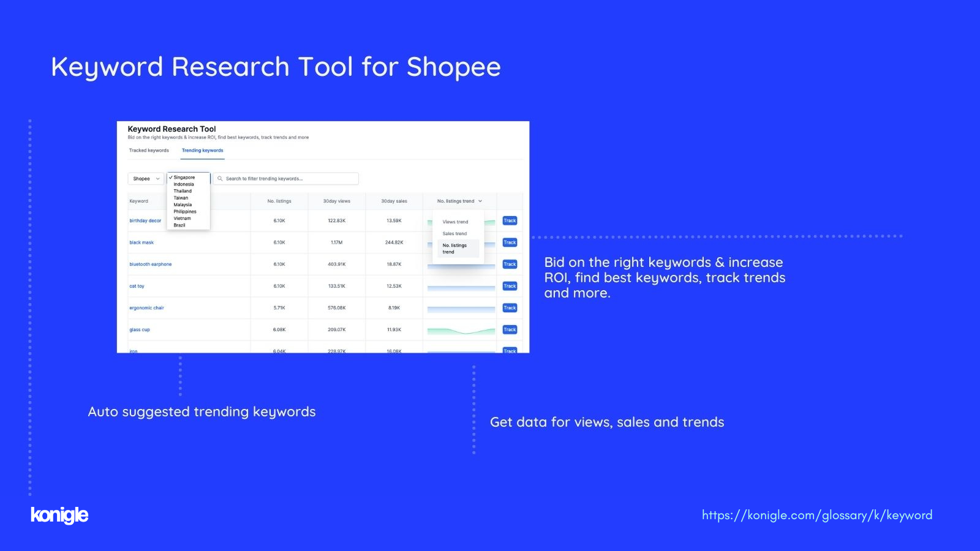Click the glass cup trend sparkline
The image size is (980, 551).
tap(461, 331)
